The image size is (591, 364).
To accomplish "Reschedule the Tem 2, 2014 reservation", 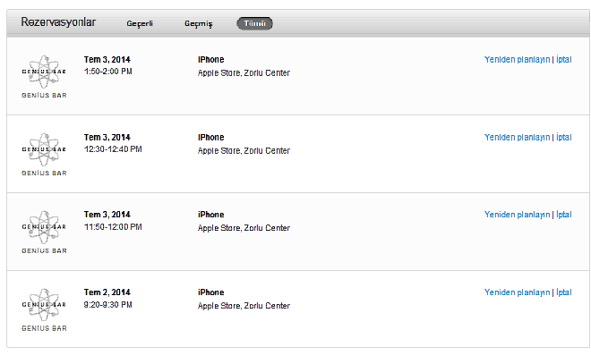I will pyautogui.click(x=518, y=292).
